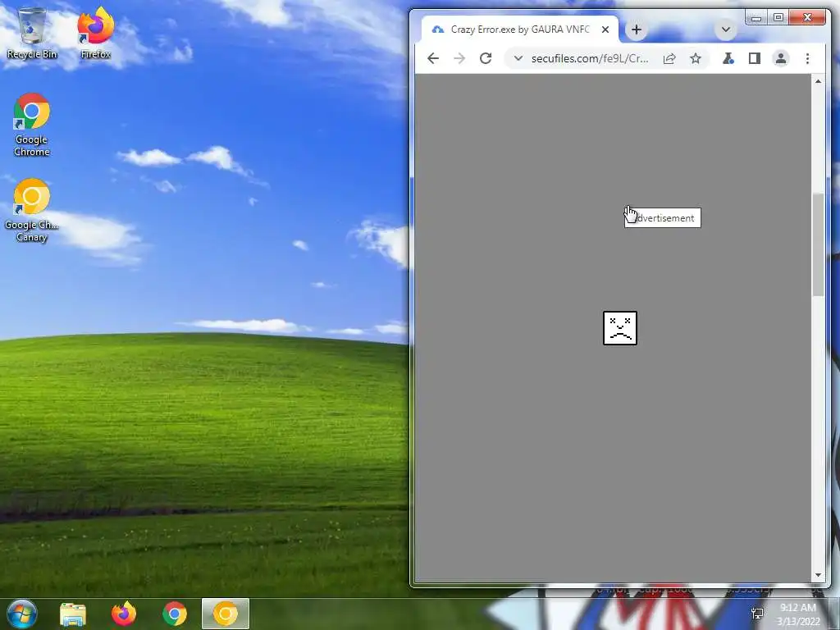Launch Firefox from the taskbar
Viewport: 840px width, 630px height.
[x=124, y=614]
